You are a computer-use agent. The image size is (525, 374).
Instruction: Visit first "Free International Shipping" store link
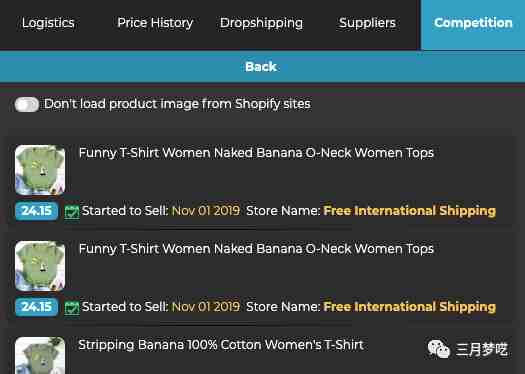point(409,211)
